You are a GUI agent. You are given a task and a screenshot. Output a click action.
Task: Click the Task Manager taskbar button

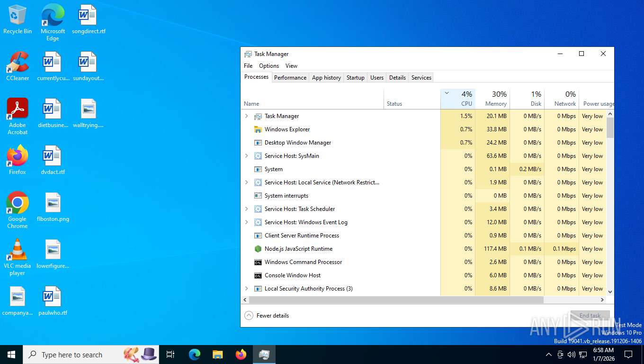(264, 355)
